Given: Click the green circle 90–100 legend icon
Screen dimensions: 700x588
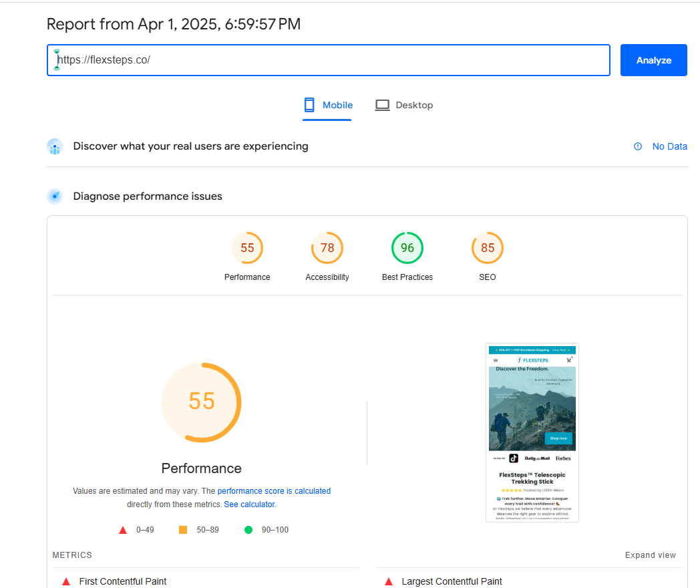Looking at the screenshot, I should 248,530.
